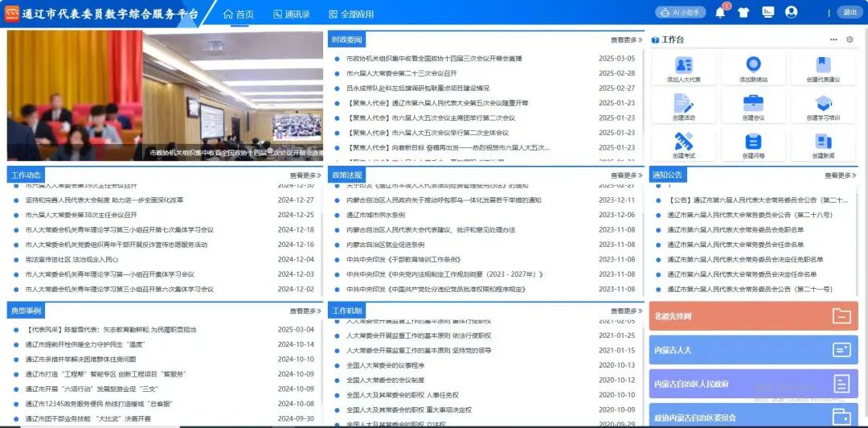The height and width of the screenshot is (428, 868).
Task: Open 【代表风采】陈爱雪代表 article
Action: [x=111, y=330]
